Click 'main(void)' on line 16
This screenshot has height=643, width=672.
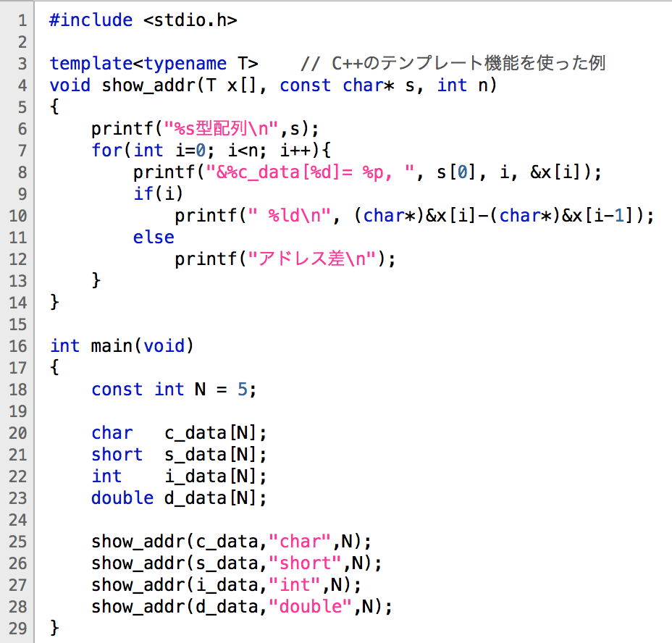tap(142, 346)
